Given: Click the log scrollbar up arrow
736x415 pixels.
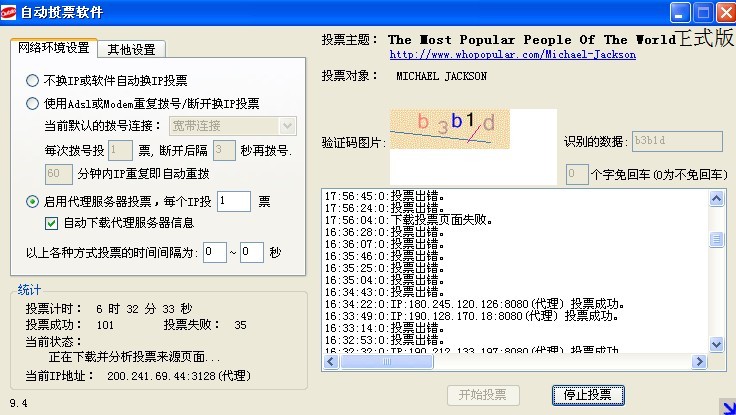Looking at the screenshot, I should pos(715,198).
